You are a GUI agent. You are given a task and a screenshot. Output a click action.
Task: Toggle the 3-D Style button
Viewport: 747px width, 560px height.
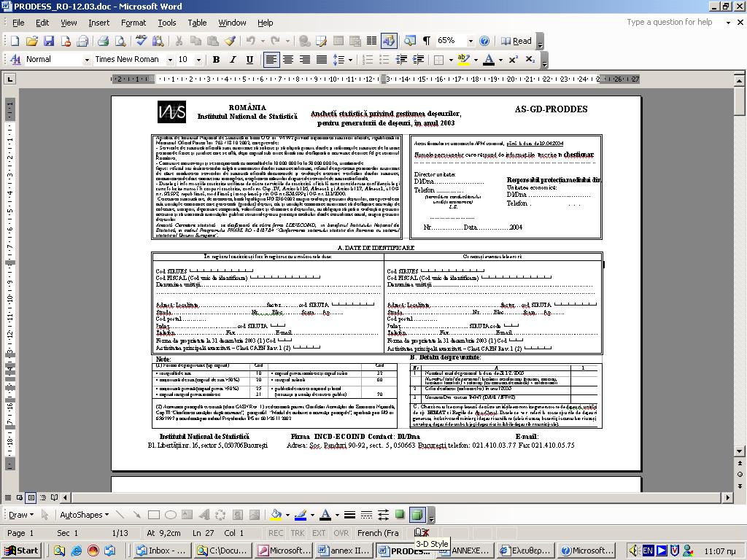click(417, 515)
